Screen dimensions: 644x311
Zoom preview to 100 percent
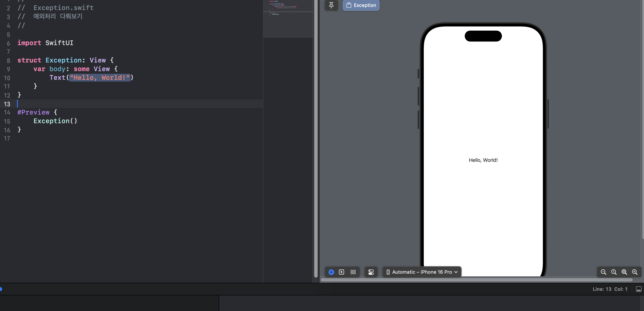(614, 272)
